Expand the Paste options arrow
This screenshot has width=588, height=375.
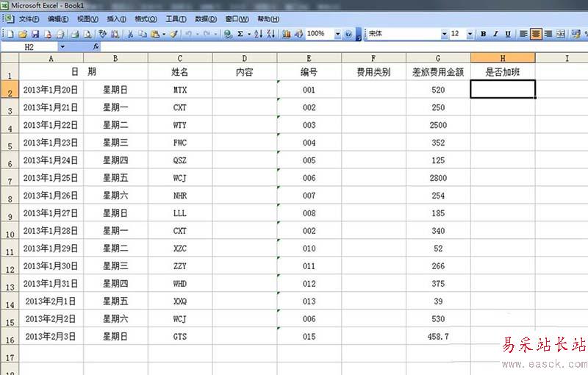[x=164, y=34]
